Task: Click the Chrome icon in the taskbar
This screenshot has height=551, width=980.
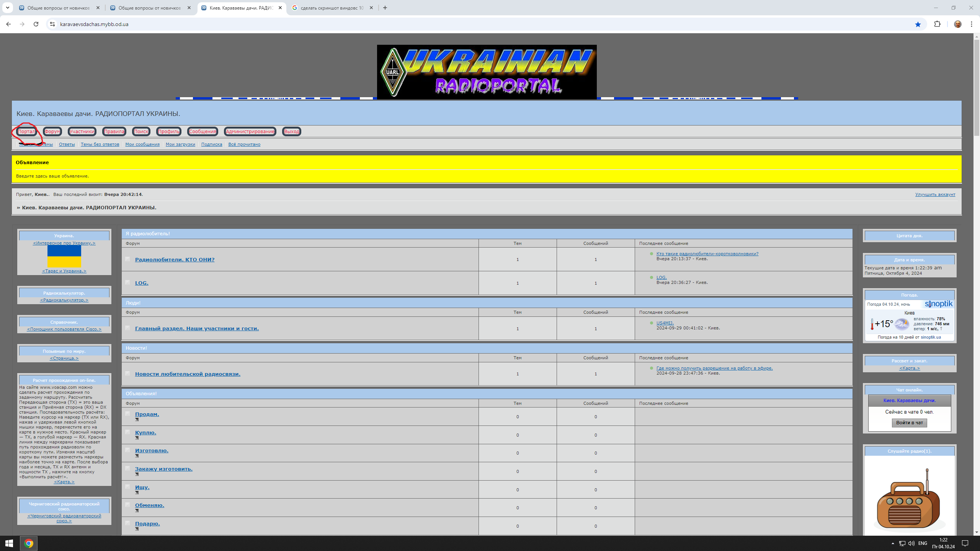Action: [28, 543]
